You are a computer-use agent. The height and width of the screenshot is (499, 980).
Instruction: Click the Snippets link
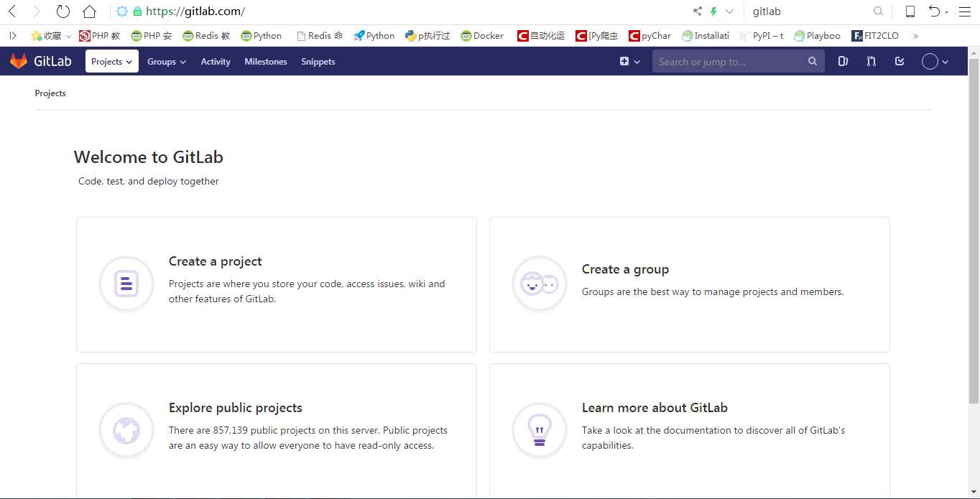click(318, 62)
